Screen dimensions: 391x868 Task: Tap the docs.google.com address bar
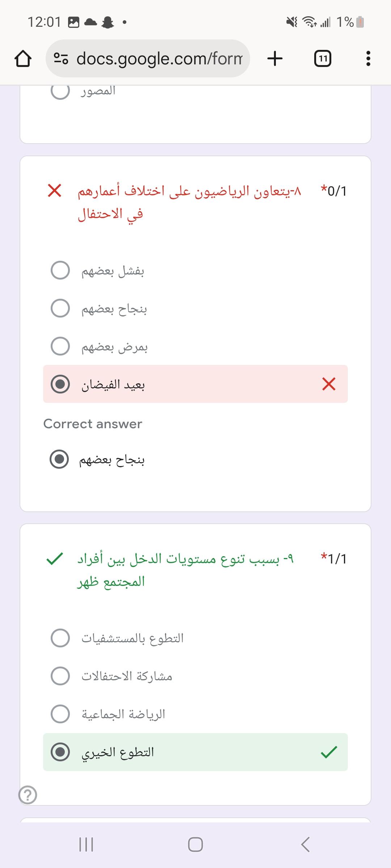[159, 59]
